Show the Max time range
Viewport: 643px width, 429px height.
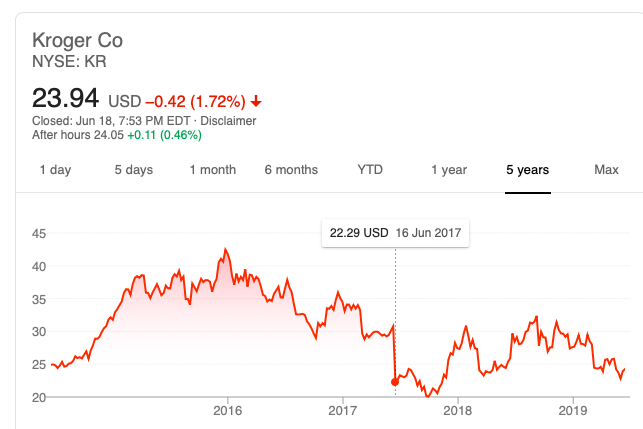[606, 170]
